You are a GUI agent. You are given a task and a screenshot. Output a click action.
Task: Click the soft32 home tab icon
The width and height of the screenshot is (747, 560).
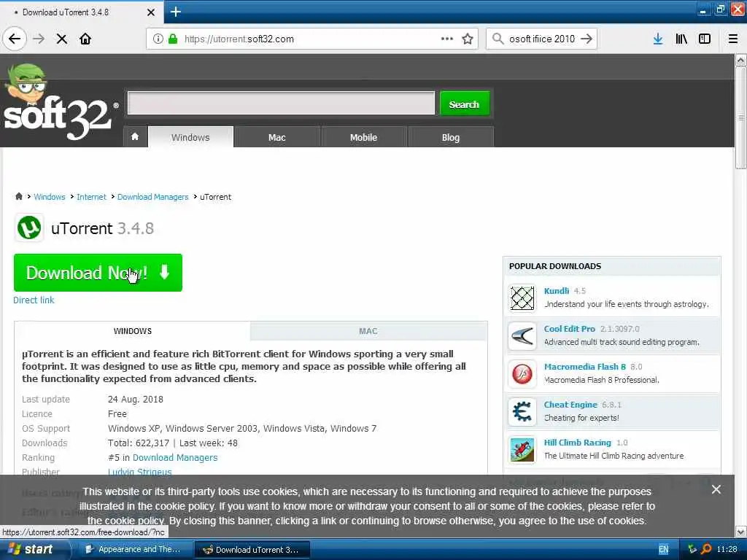coord(135,137)
